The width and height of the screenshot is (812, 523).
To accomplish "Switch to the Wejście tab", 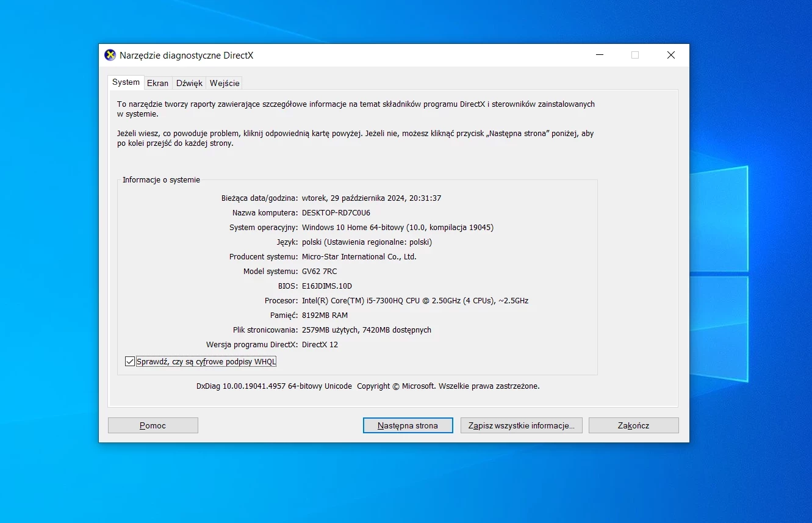I will [x=225, y=83].
